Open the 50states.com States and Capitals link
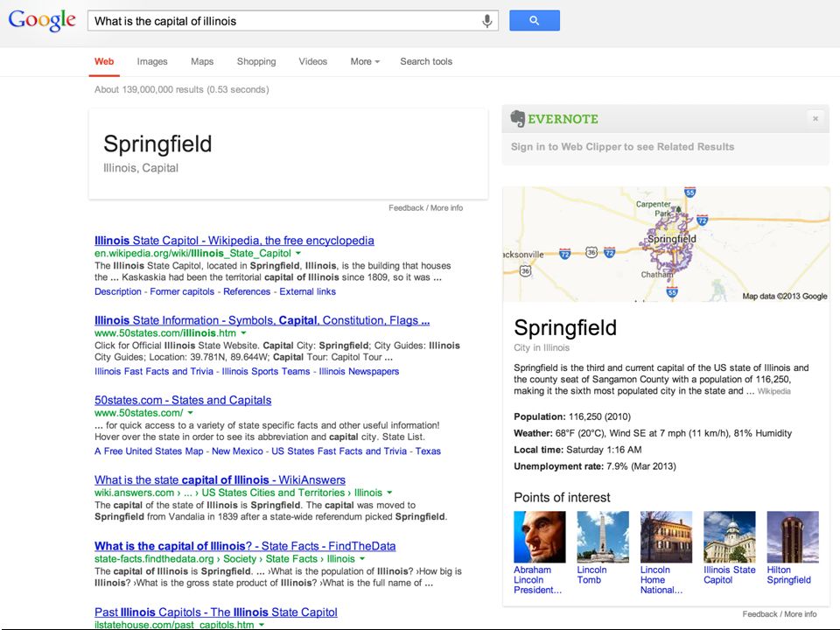 (x=183, y=400)
